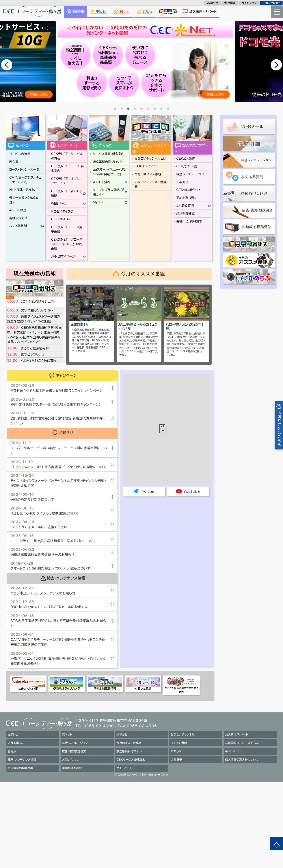Screen dimensions: 283x868
Task: Open the みなこいチャンネル 番組表 banner under 現在放送中
Action: 34,288
